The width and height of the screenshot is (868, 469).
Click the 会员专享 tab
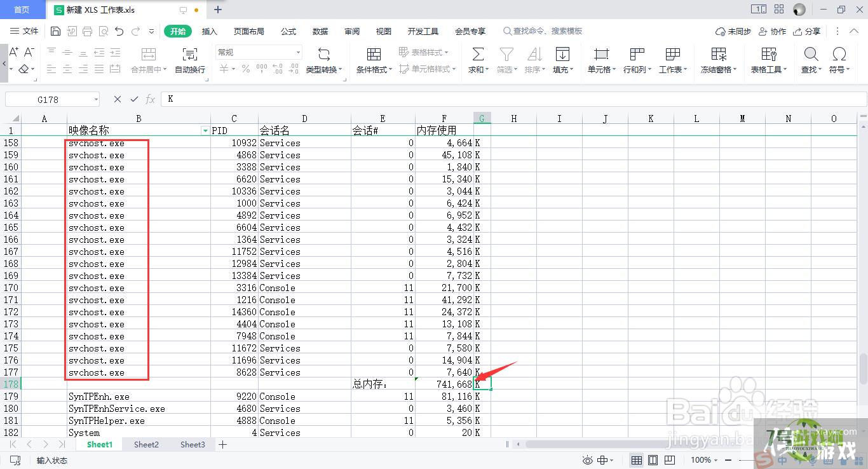click(x=470, y=31)
